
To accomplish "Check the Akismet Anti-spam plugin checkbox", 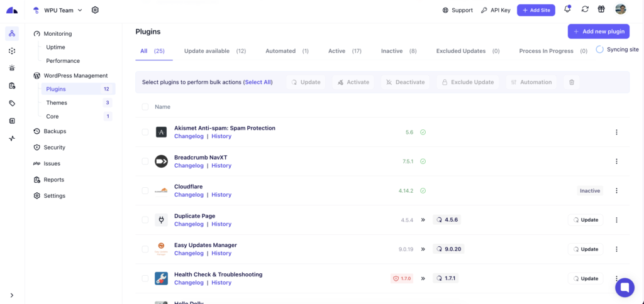I will tap(145, 132).
